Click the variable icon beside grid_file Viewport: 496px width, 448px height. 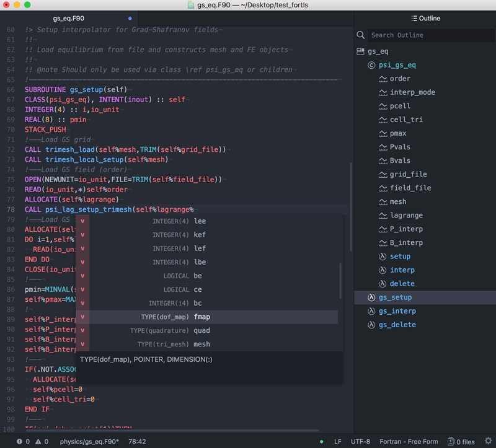[x=383, y=174]
